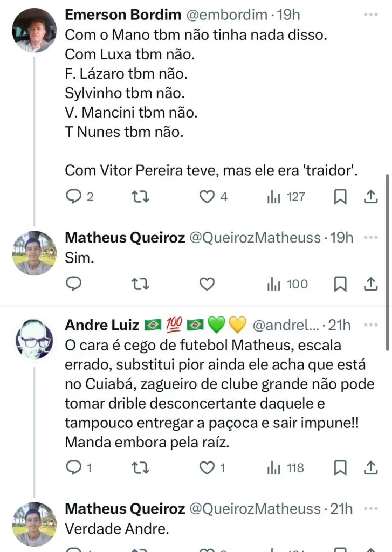Reply to Emerson Bordim's tweet

point(73,198)
